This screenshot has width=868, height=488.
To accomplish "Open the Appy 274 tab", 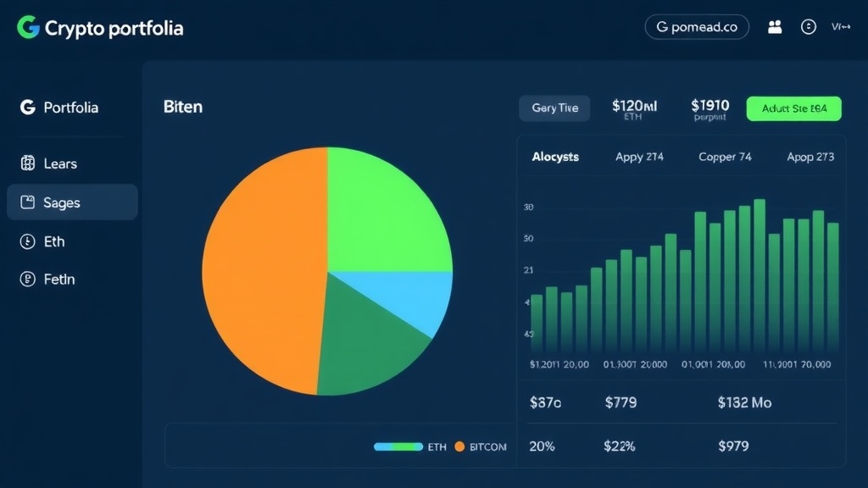I will click(x=639, y=157).
